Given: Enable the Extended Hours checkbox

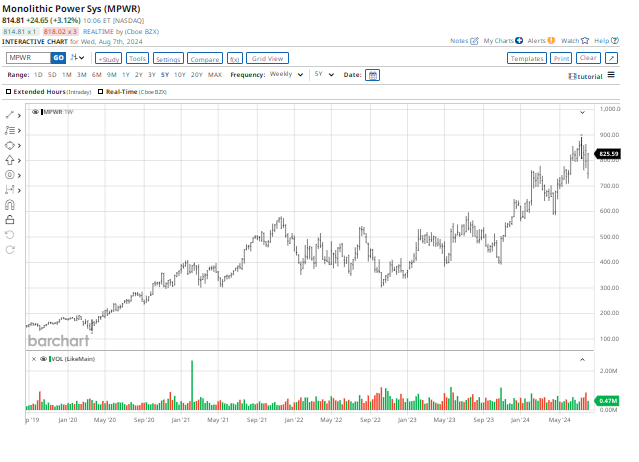Looking at the screenshot, I should [x=9, y=92].
